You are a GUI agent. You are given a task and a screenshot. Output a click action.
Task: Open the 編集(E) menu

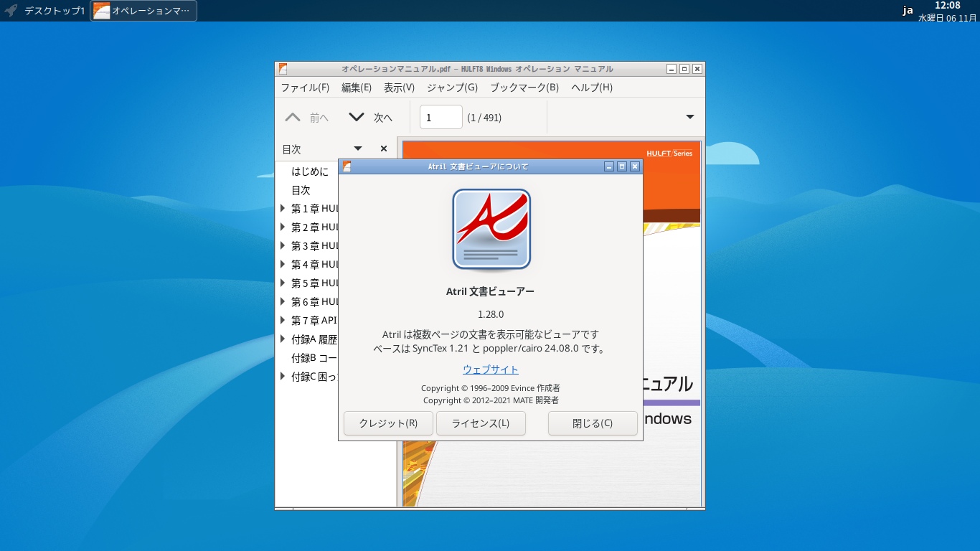point(357,88)
